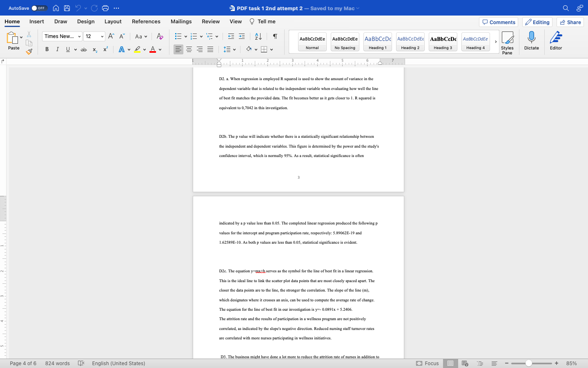Open the Mailings ribbon tab

(181, 21)
